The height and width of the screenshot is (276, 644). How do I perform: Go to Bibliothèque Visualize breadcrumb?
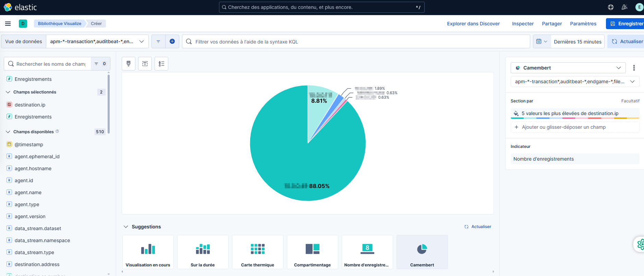tap(60, 24)
